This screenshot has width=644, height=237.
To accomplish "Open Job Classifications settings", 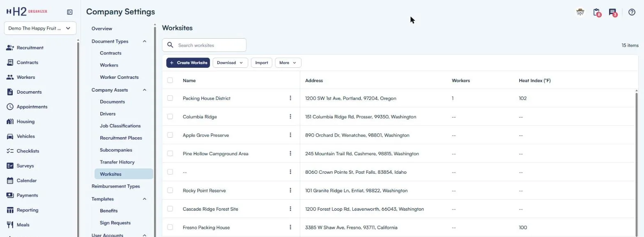I will [x=120, y=126].
